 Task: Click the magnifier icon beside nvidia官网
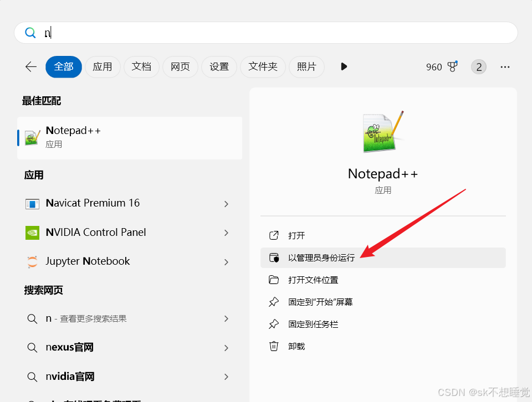32,377
